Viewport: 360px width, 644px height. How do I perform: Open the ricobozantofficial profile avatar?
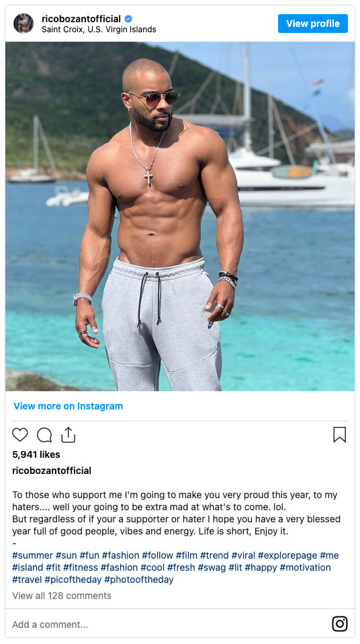(x=24, y=24)
